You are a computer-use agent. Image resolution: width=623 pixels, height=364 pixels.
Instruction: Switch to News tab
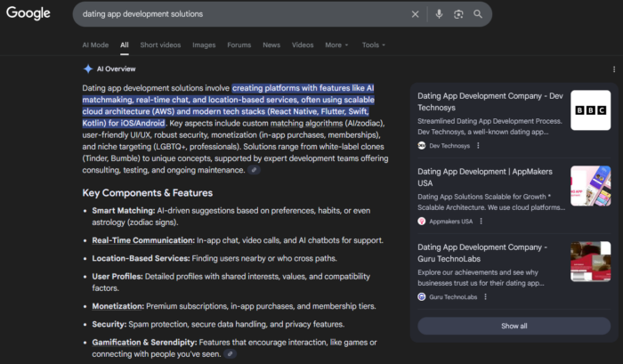click(271, 44)
